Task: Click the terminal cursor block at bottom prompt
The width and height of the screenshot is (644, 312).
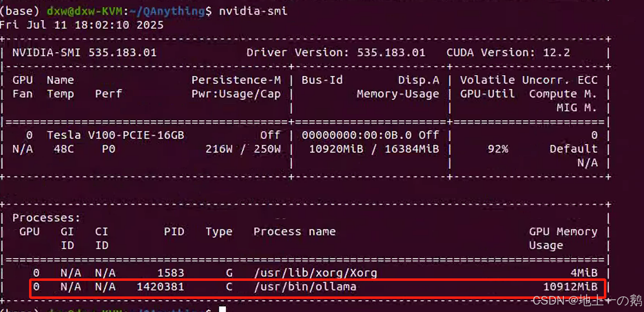Action: point(222,309)
